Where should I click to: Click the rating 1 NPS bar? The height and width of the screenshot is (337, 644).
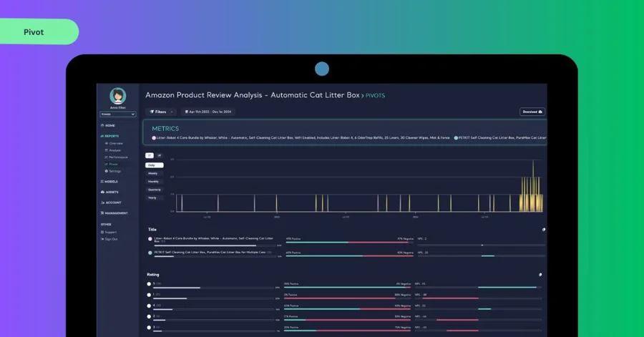pos(478,298)
